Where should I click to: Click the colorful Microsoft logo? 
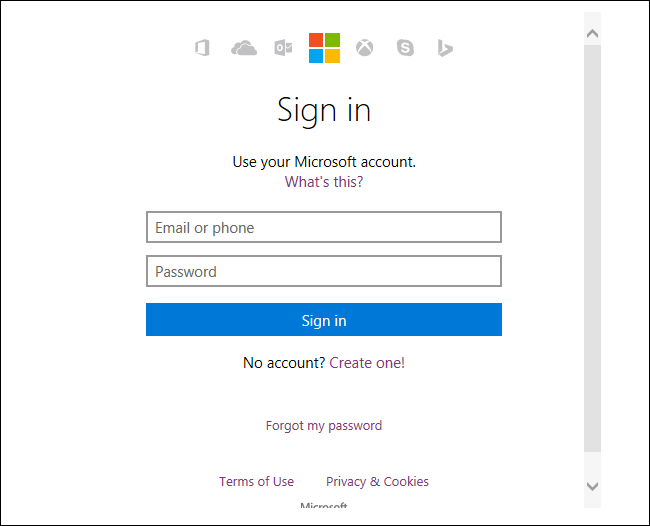324,48
